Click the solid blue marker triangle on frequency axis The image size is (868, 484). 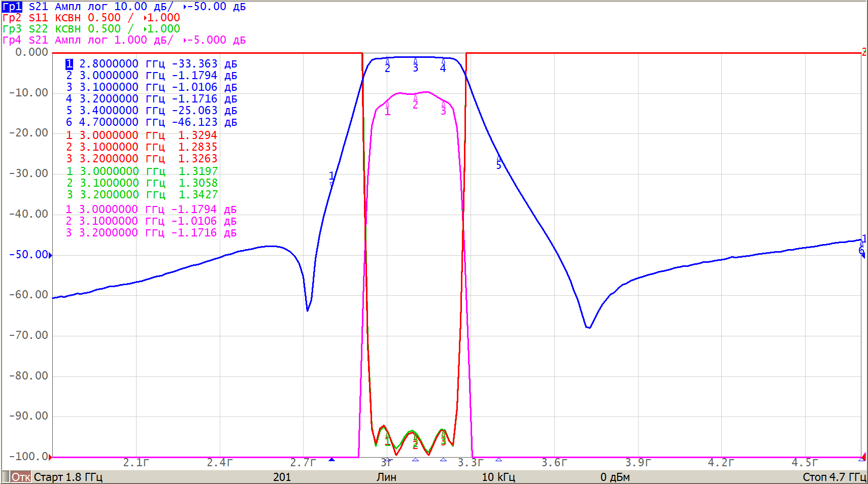[331, 460]
